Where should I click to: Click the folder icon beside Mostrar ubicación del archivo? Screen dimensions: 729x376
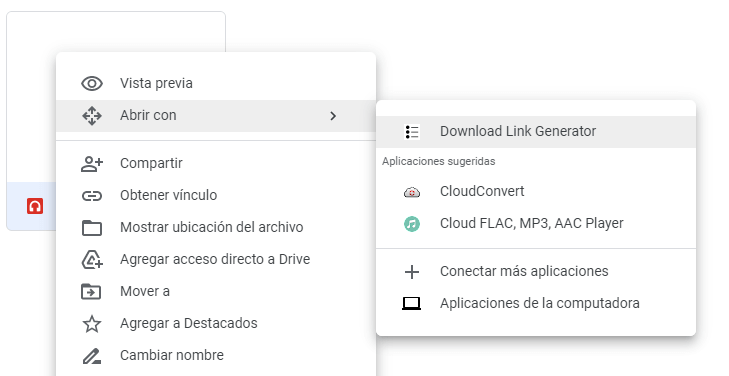pyautogui.click(x=92, y=228)
